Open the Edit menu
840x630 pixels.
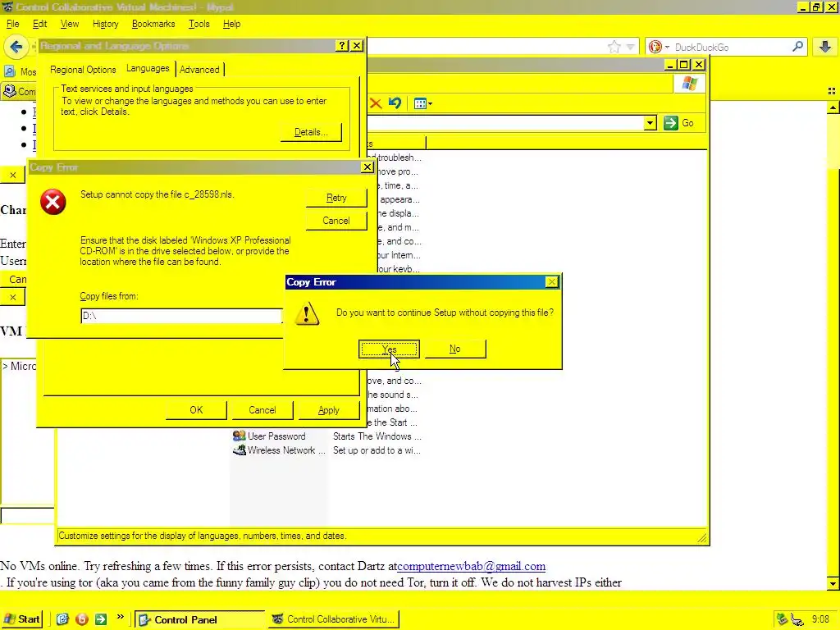[x=39, y=24]
